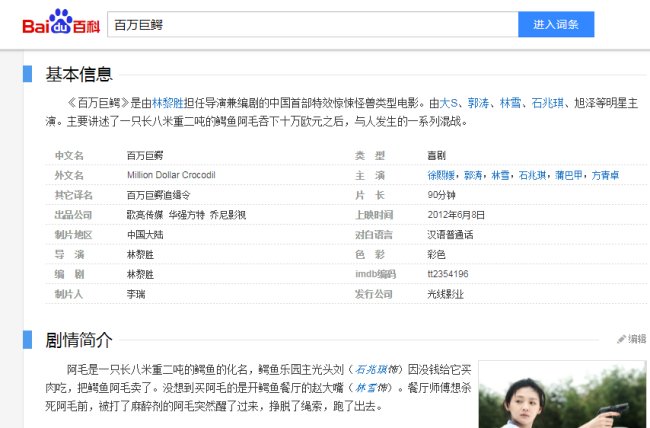The height and width of the screenshot is (428, 650).
Task: Click the 进入词条 button
Action: 556,24
